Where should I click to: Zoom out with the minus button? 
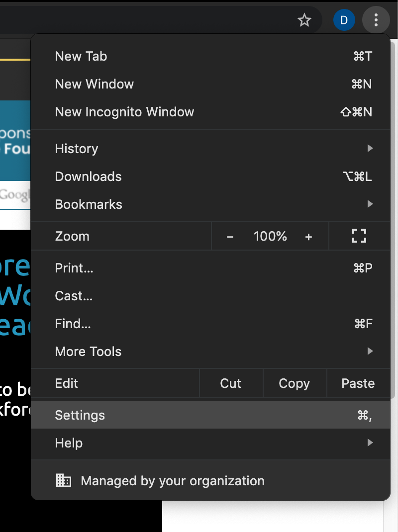click(x=230, y=237)
